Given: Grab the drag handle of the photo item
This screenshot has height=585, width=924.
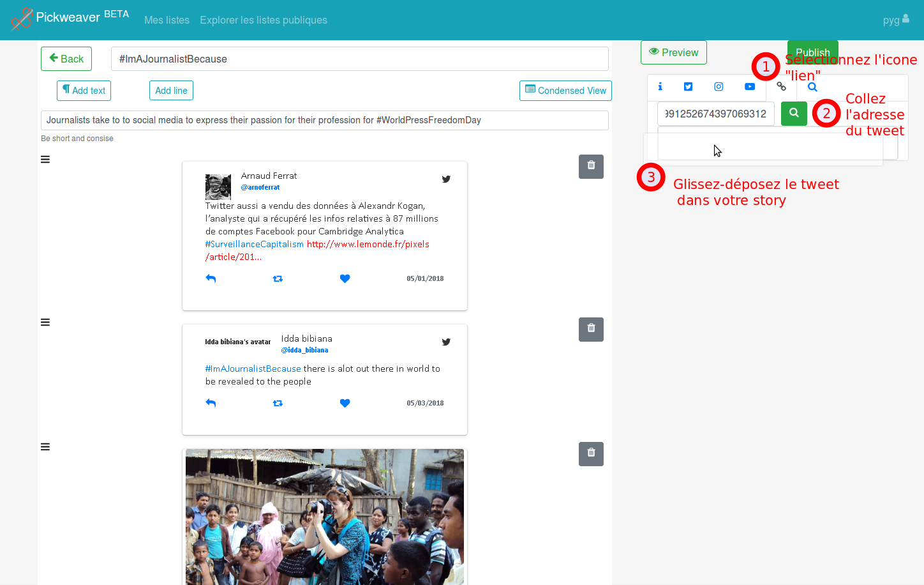Looking at the screenshot, I should 45,447.
